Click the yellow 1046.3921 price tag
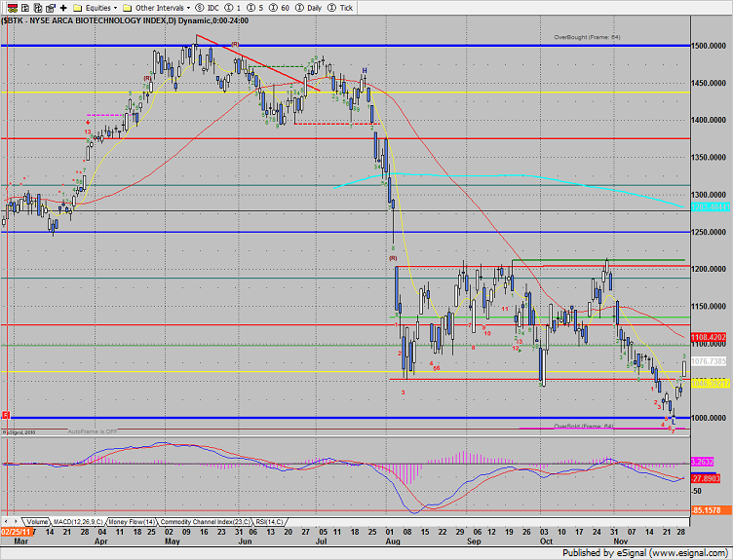The height and width of the screenshot is (560, 733). [x=710, y=383]
